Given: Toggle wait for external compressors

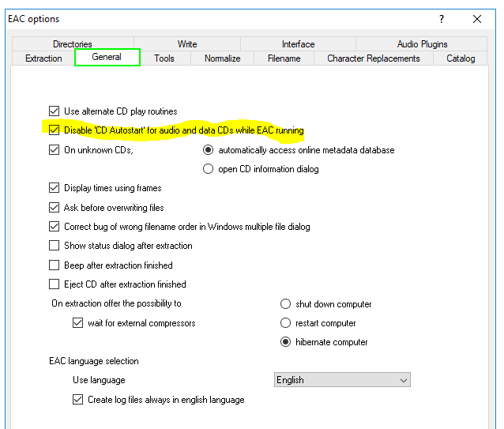Looking at the screenshot, I should 77,322.
